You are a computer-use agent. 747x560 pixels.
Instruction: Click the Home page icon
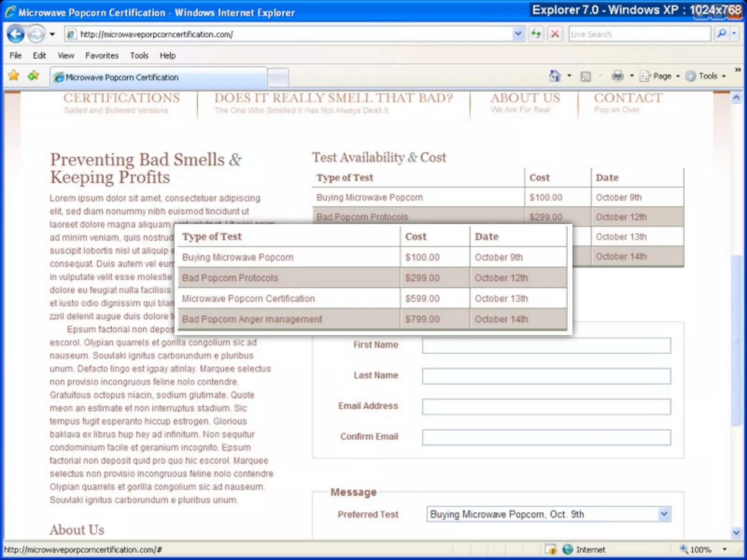(555, 76)
